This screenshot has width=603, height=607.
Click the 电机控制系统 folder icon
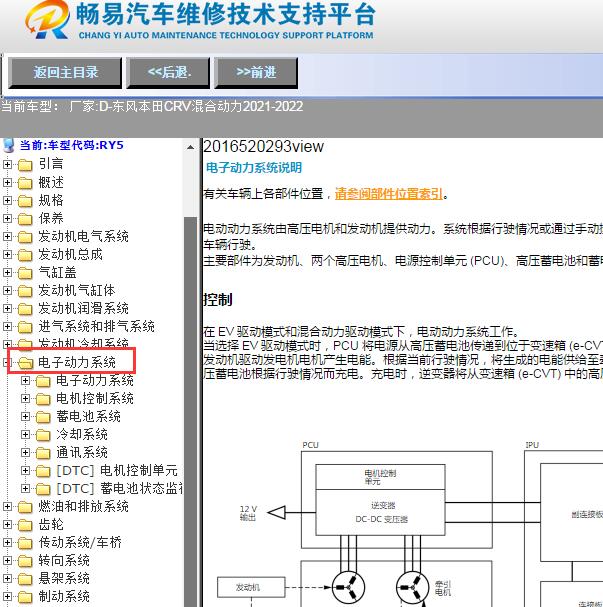click(43, 399)
